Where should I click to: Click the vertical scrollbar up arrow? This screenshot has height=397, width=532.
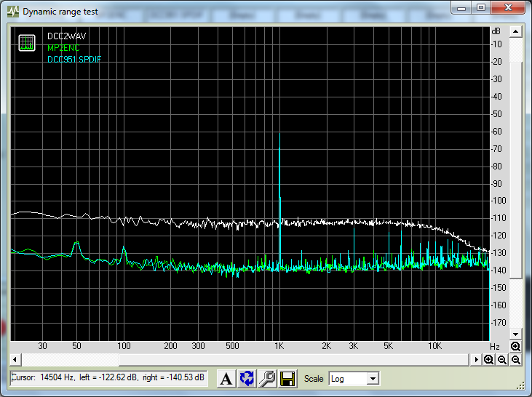tap(516, 32)
